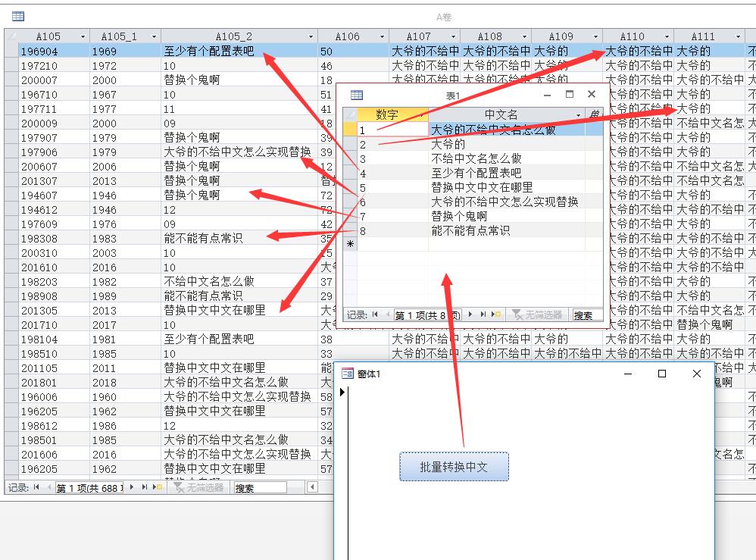This screenshot has height=560, width=756.
Task: Go to next record in A卷 navigation bar
Action: coord(132,488)
